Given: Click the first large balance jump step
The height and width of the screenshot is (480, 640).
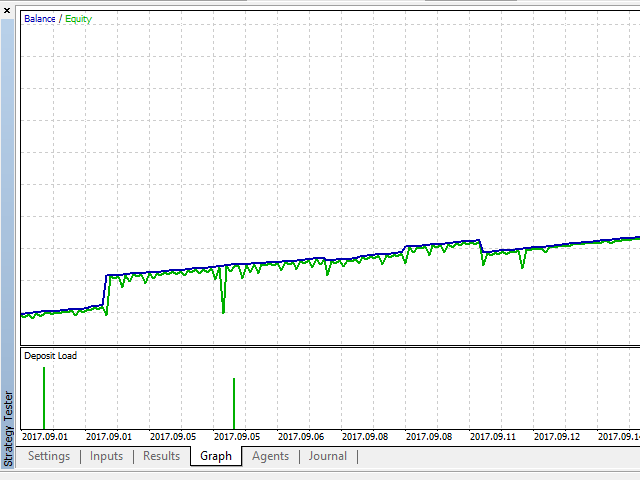Looking at the screenshot, I should (106, 290).
